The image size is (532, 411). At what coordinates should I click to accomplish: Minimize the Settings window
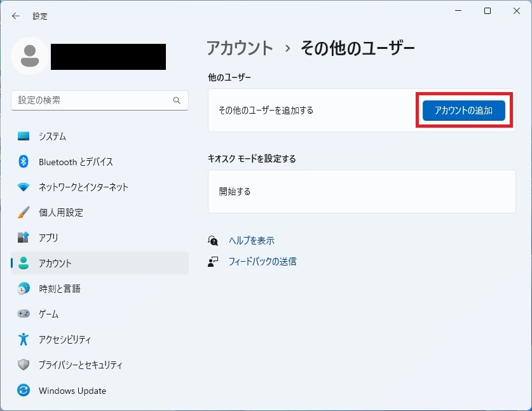tap(458, 11)
